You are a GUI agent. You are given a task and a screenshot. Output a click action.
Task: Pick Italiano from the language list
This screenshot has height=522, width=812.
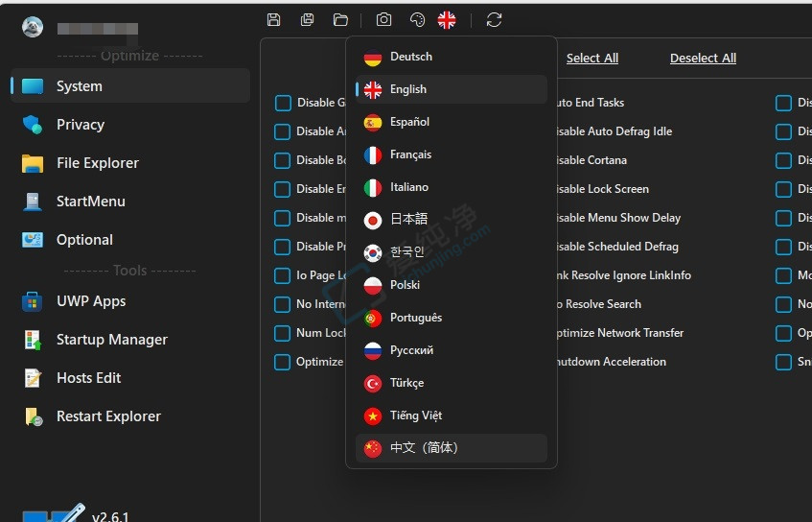click(451, 187)
